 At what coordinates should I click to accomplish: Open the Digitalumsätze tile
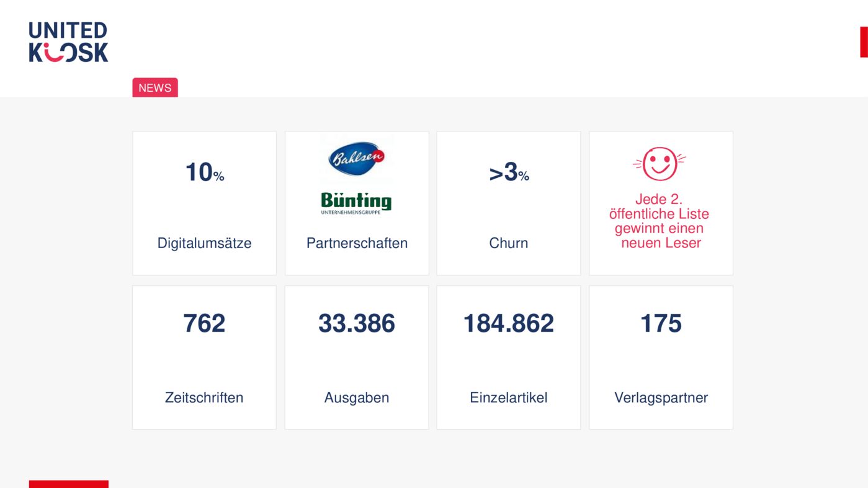(x=204, y=203)
